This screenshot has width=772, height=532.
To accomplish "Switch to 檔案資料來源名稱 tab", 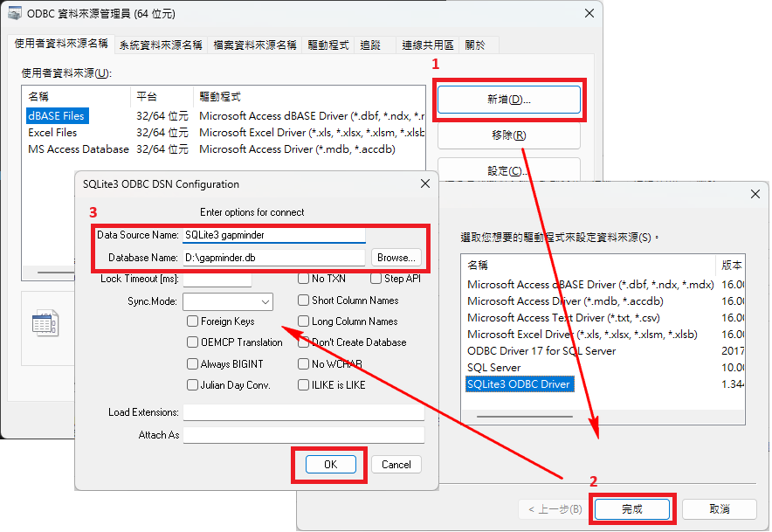I will click(254, 45).
